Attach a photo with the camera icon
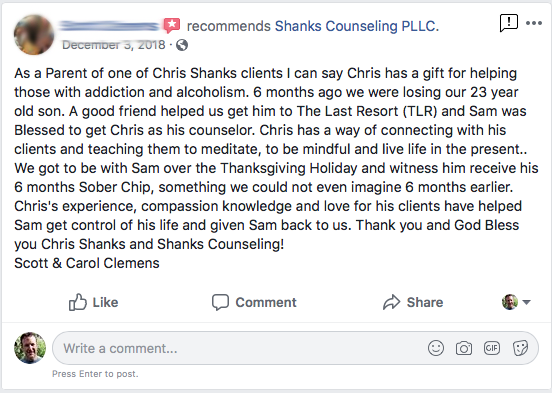 click(464, 348)
